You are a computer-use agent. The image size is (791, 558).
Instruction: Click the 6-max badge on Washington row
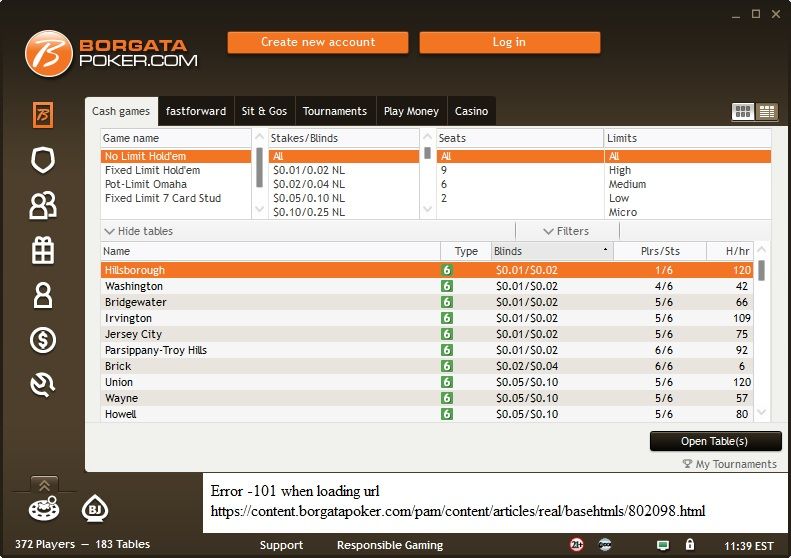click(446, 286)
